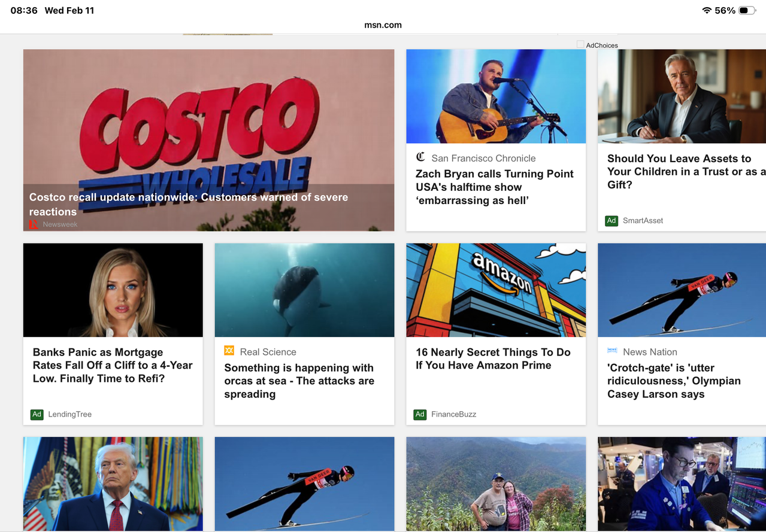Tap the msn.com address bar

pyautogui.click(x=383, y=25)
